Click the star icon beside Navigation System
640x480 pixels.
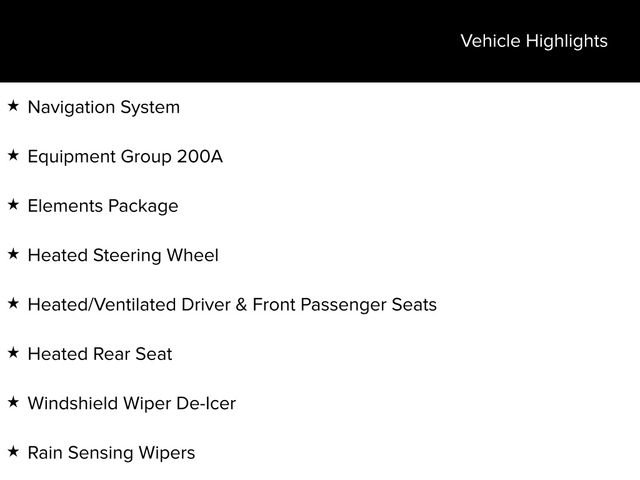pyautogui.click(x=13, y=106)
